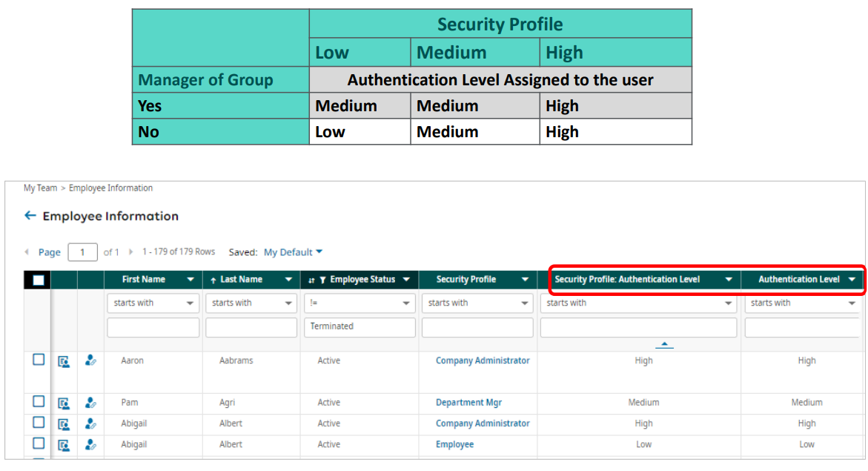Click the 'Agri' last name cell

click(x=227, y=403)
